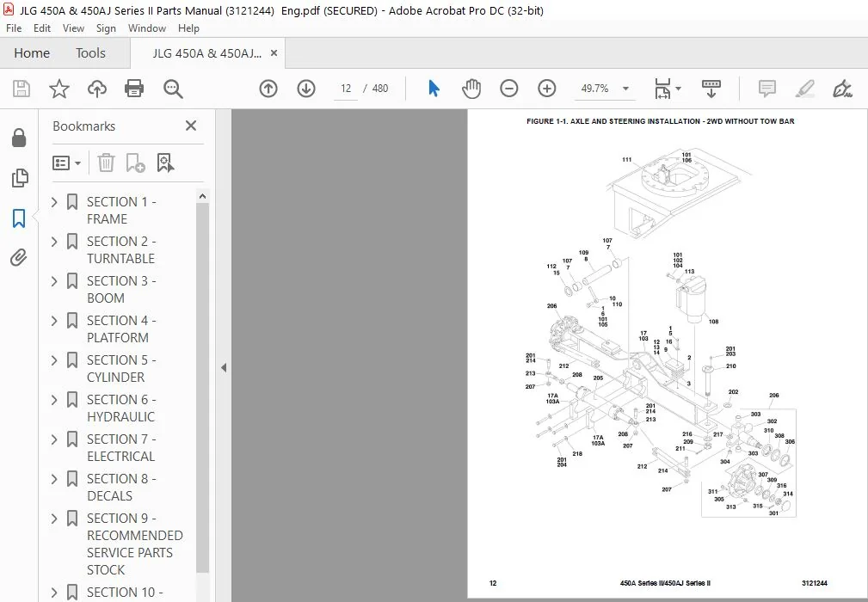This screenshot has height=602, width=868.
Task: Expand the SECTION 4 - PLATFORM bookmark
Action: (x=54, y=321)
